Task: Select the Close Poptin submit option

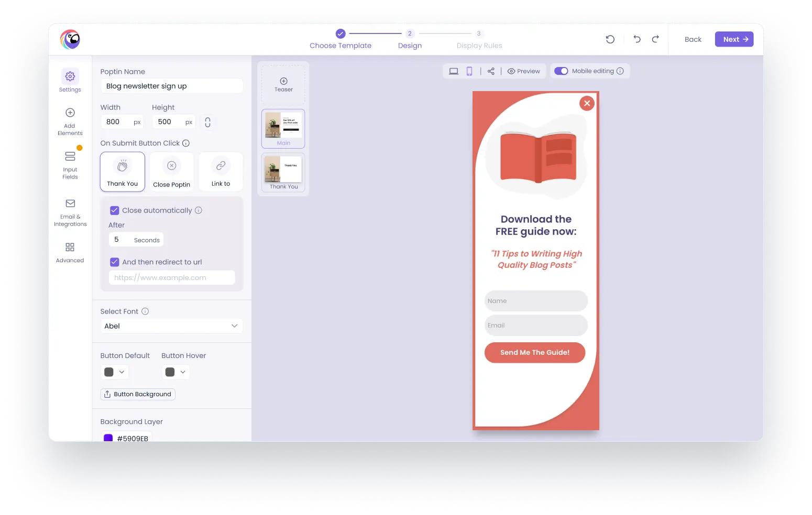Action: [x=172, y=172]
